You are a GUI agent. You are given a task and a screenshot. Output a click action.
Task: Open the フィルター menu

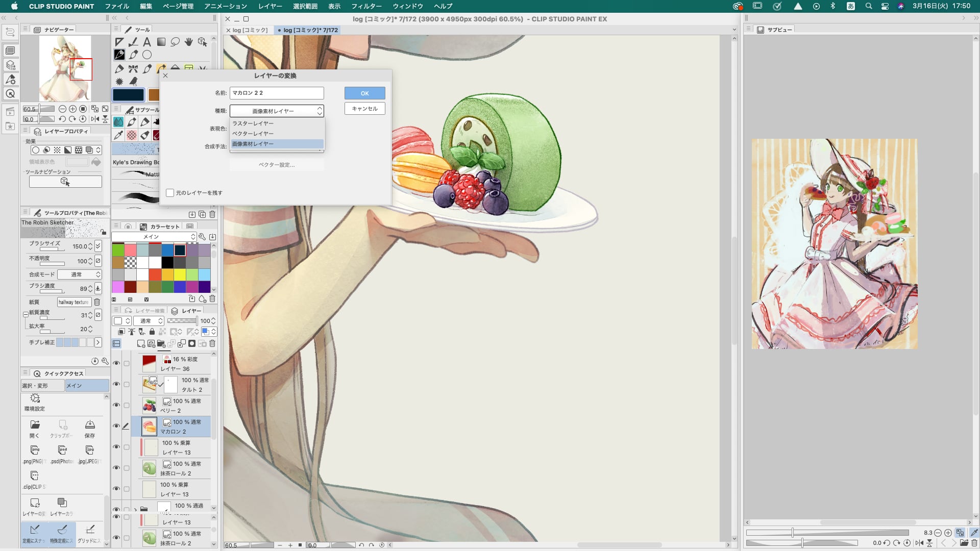366,6
